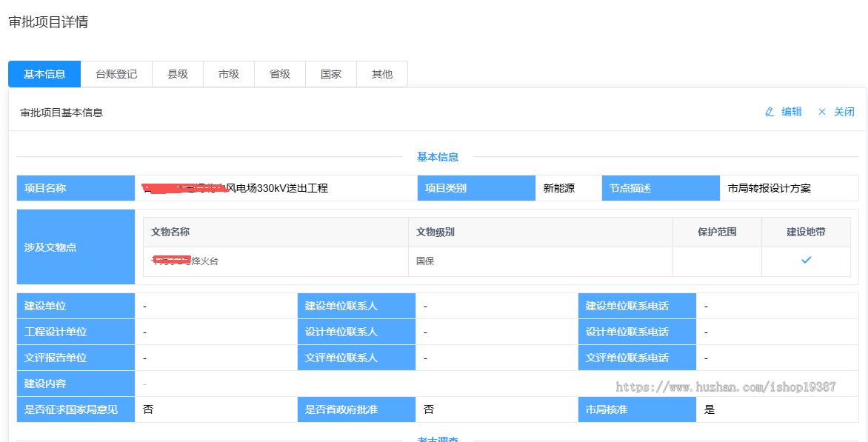Open the 台账登记 tab

coord(116,74)
